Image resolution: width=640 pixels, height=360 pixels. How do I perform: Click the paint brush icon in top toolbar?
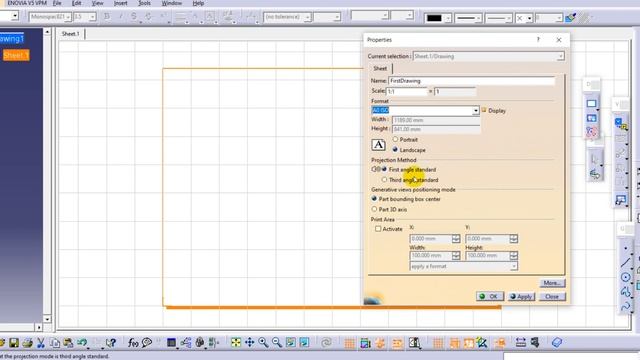571,18
